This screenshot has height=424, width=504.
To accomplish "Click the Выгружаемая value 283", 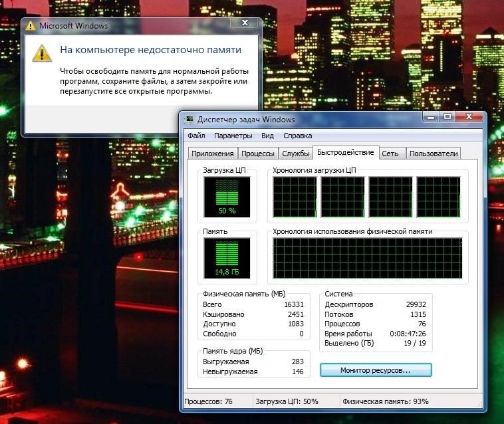I will coord(298,362).
